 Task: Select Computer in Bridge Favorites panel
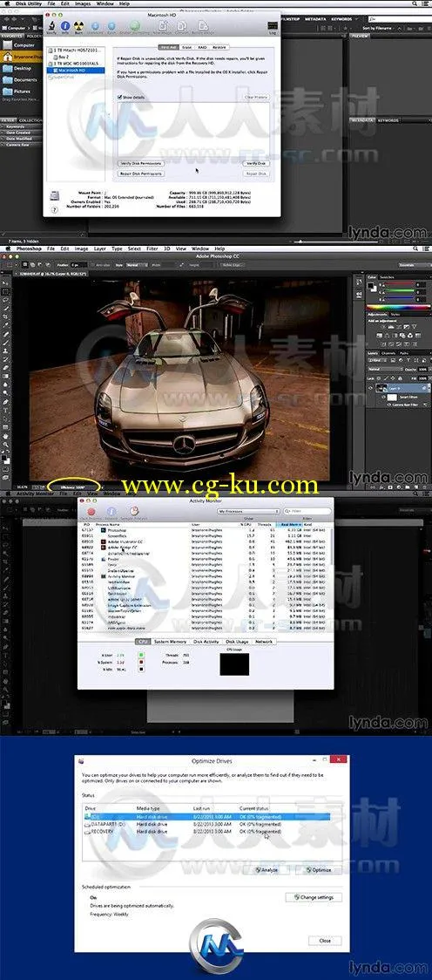pyautogui.click(x=24, y=45)
